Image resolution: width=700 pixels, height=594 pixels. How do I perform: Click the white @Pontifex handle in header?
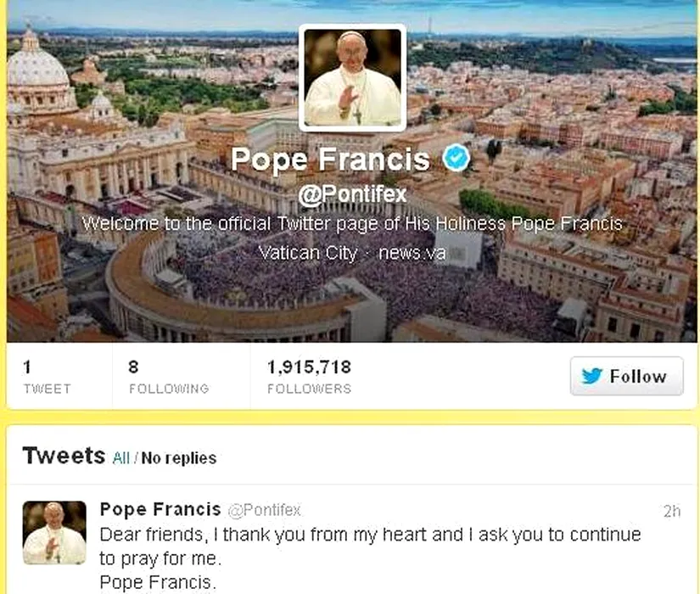[352, 195]
